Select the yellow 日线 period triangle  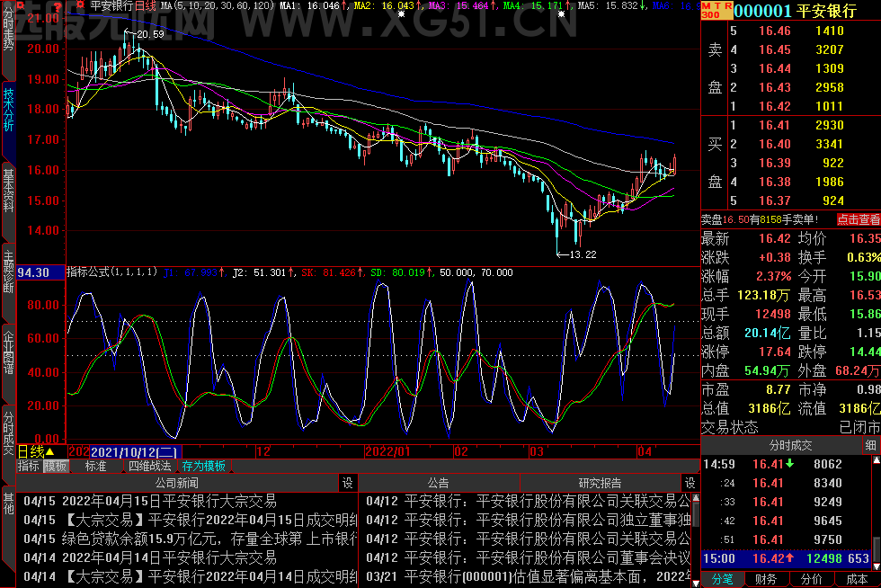(49, 452)
